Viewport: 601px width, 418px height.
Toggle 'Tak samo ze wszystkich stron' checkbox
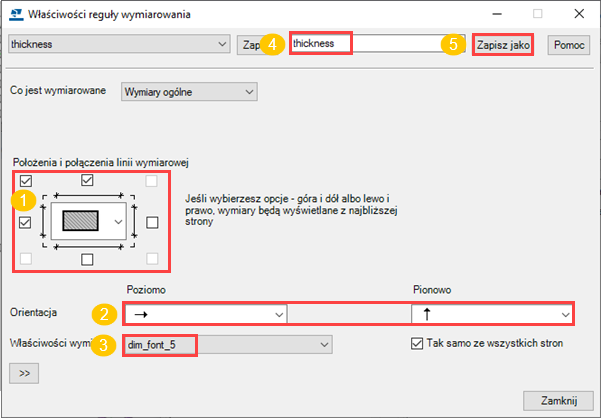point(417,343)
